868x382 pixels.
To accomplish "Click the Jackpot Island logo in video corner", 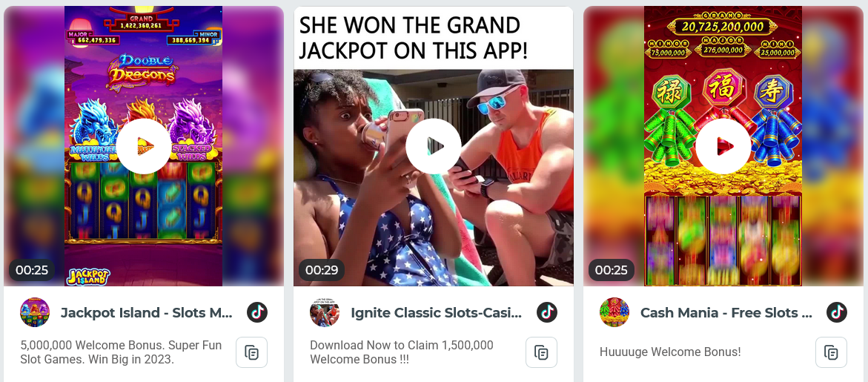I will click(x=88, y=276).
